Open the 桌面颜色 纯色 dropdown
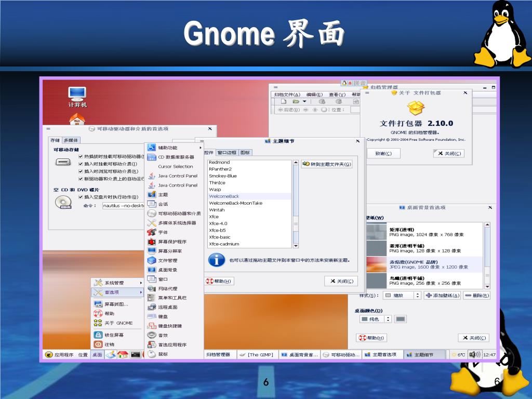Screen dimensions: 532x399 (375, 319)
